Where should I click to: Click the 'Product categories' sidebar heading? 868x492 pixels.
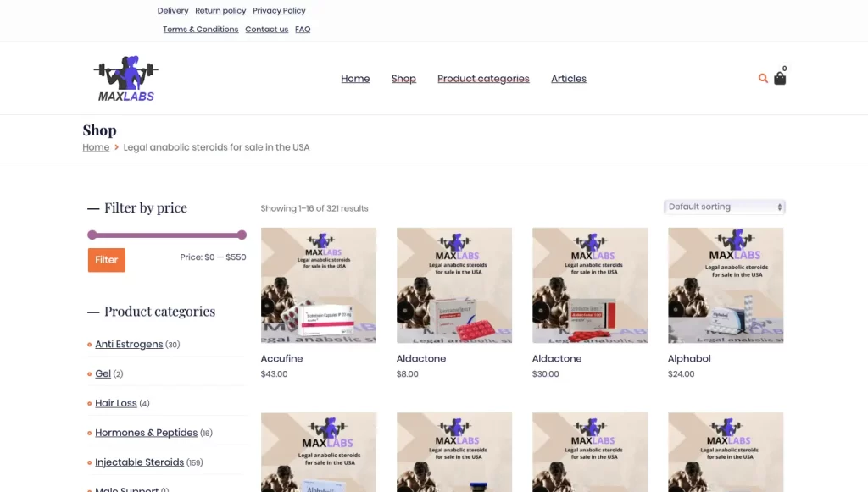tap(160, 312)
